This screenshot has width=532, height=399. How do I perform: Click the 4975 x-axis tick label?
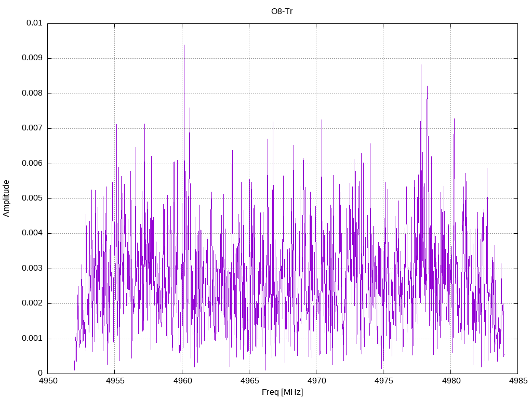tap(384, 381)
